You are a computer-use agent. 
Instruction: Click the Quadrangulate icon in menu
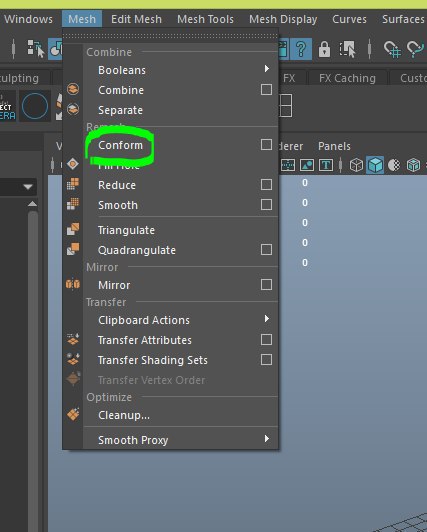(73, 249)
